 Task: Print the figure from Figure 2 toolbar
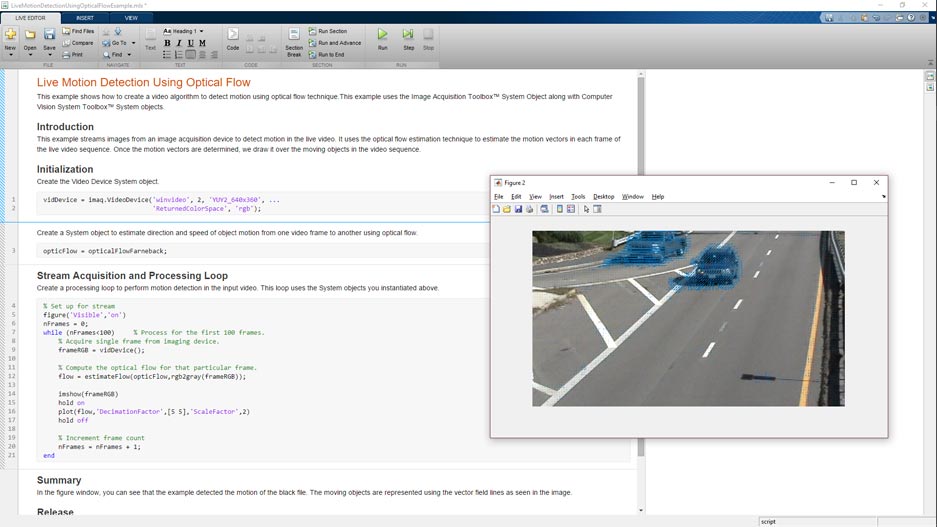click(x=530, y=209)
